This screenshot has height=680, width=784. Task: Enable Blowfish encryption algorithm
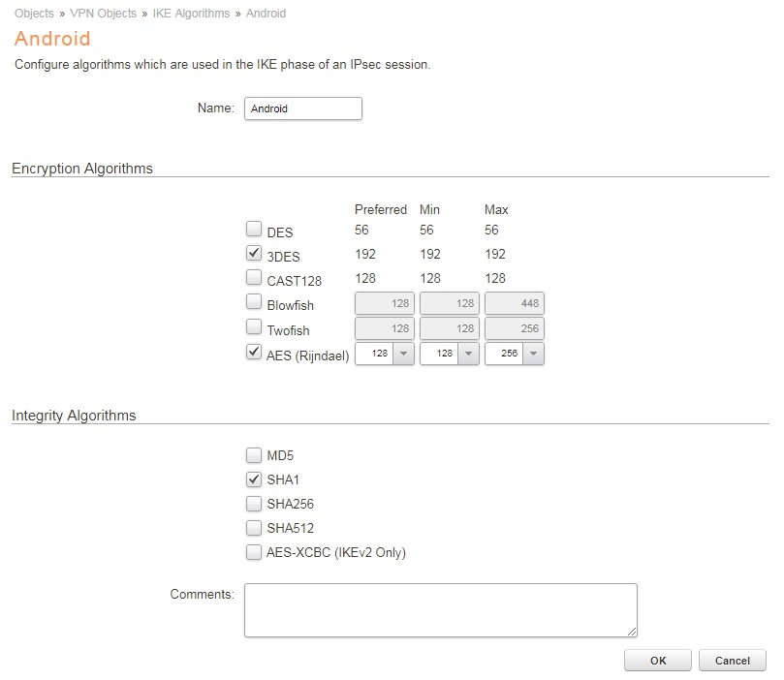[x=254, y=303]
